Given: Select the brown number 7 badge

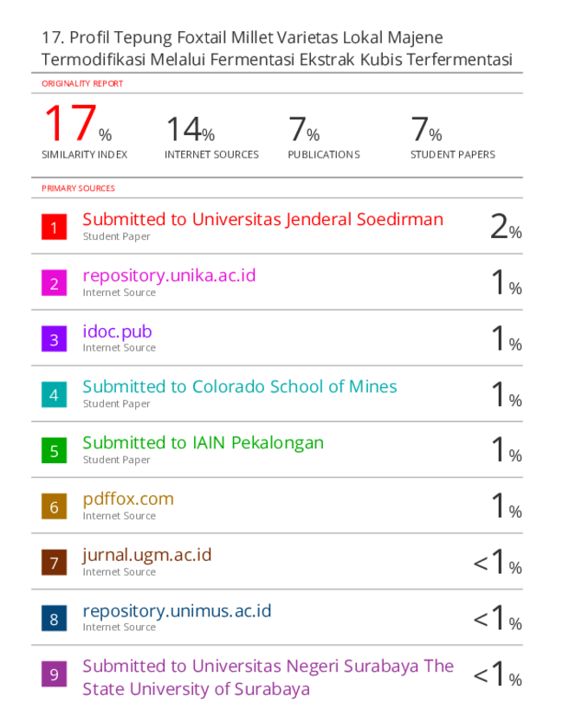Looking at the screenshot, I should point(54,563).
